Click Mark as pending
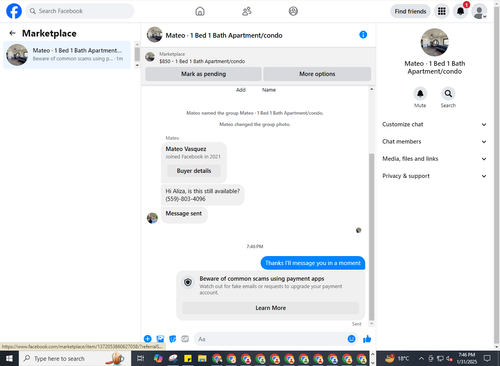This screenshot has width=500, height=366. coord(203,74)
